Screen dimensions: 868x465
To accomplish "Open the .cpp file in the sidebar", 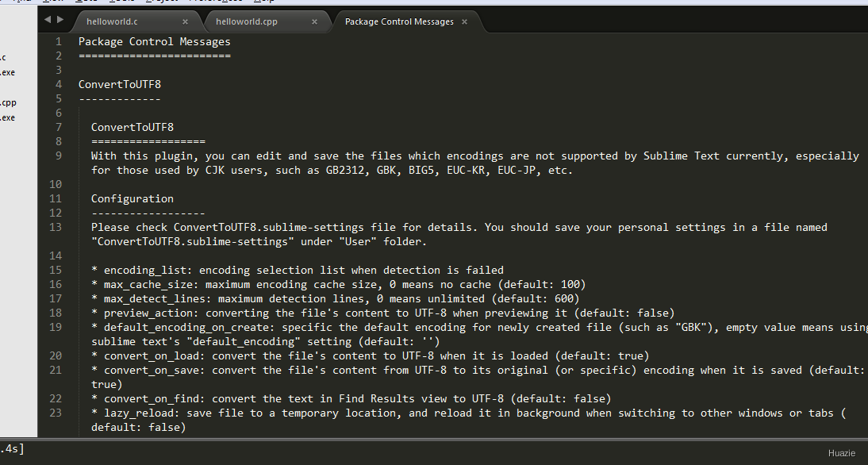I will 8,102.
